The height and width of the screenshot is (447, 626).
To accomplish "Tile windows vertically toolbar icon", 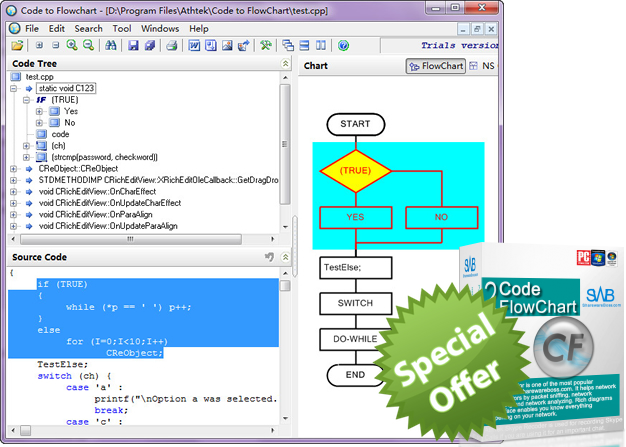I will click(321, 45).
